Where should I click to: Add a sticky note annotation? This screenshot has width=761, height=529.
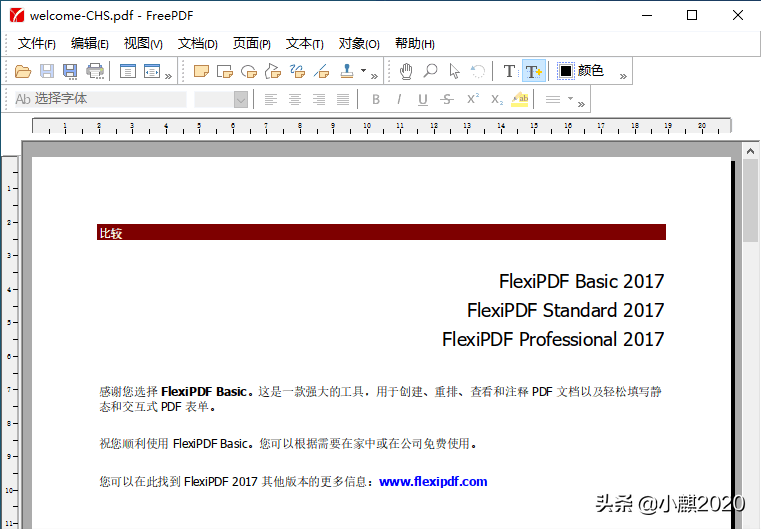click(201, 71)
